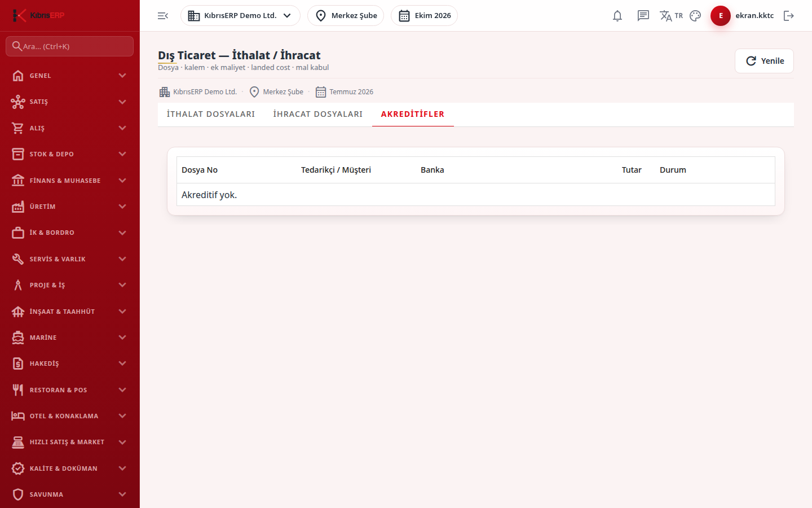The image size is (812, 508).
Task: Expand the İK & BORDRO section chevron
Action: pos(122,233)
